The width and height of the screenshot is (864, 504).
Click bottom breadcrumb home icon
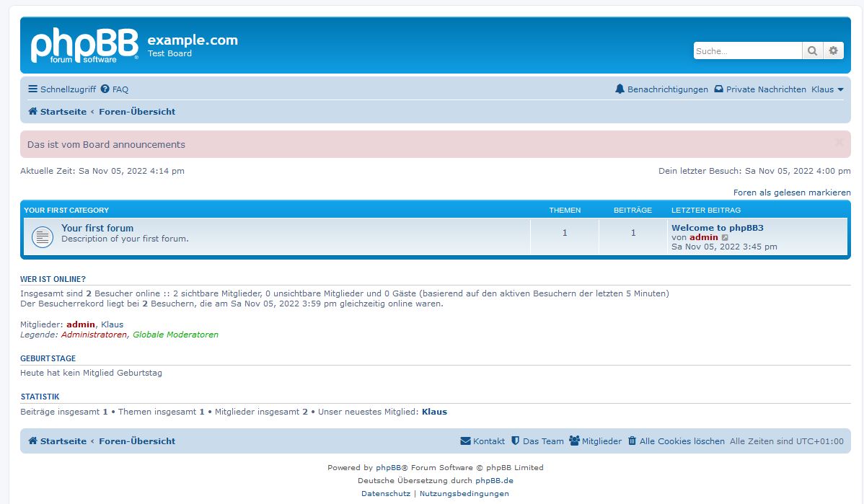click(x=33, y=441)
